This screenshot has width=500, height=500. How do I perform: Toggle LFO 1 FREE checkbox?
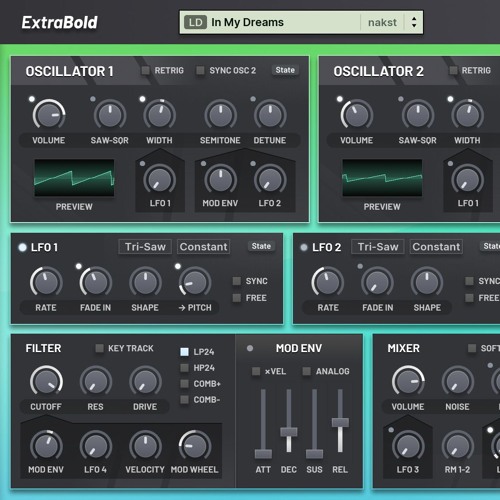point(237,298)
